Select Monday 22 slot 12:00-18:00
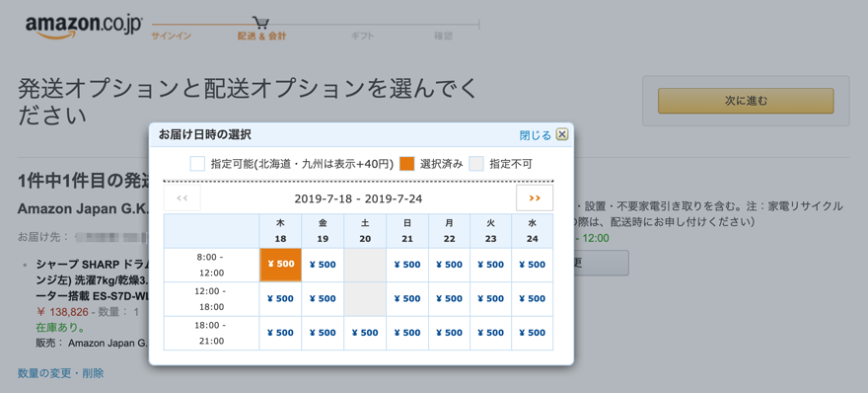The height and width of the screenshot is (393, 868). pyautogui.click(x=449, y=299)
